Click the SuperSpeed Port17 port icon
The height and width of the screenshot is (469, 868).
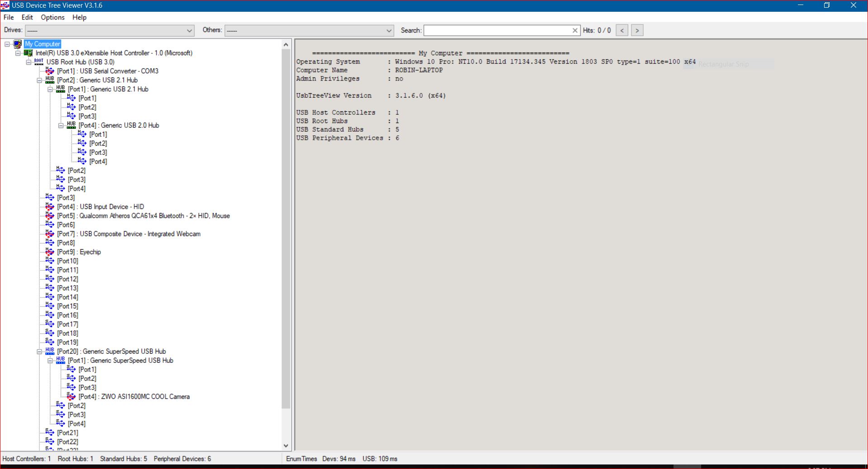click(50, 324)
